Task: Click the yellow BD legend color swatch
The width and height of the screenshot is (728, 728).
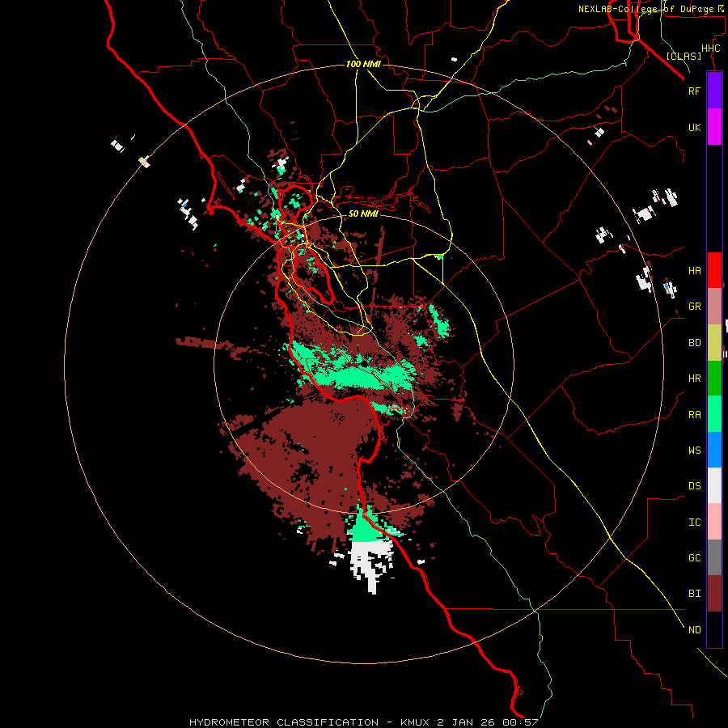Action: tap(714, 343)
